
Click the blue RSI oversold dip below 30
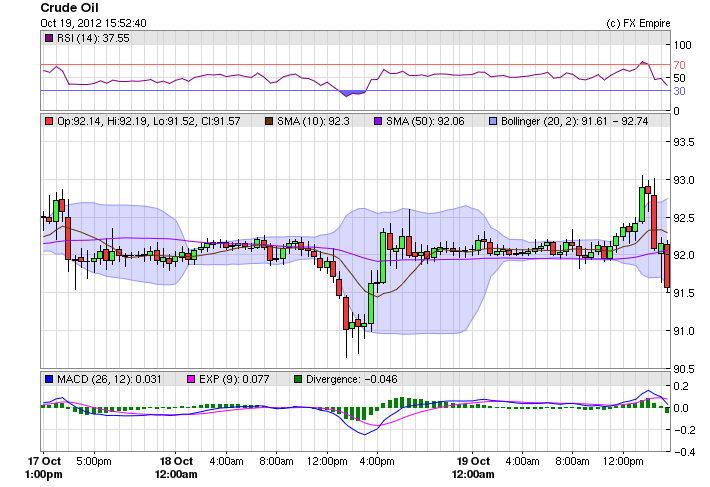tap(352, 93)
